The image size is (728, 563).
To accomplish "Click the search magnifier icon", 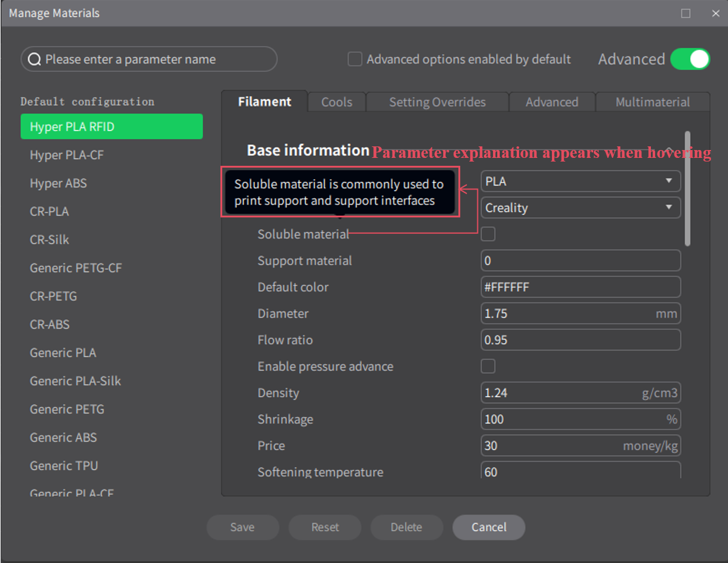I will point(35,60).
